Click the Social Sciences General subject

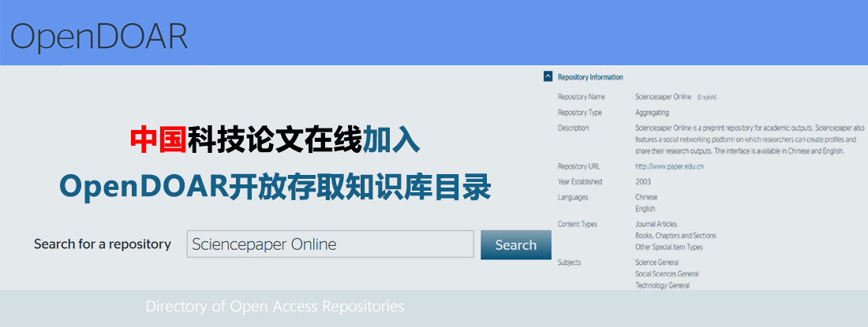[666, 274]
